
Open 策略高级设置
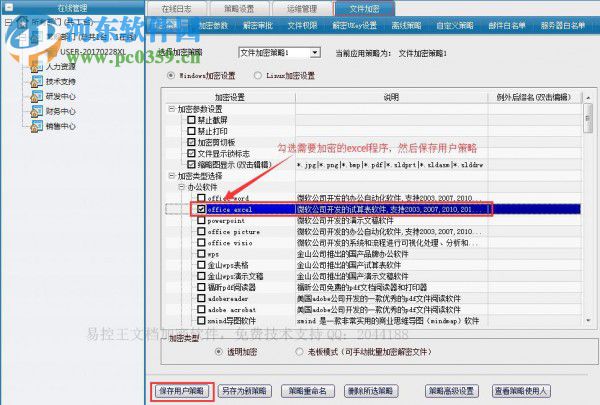click(452, 391)
